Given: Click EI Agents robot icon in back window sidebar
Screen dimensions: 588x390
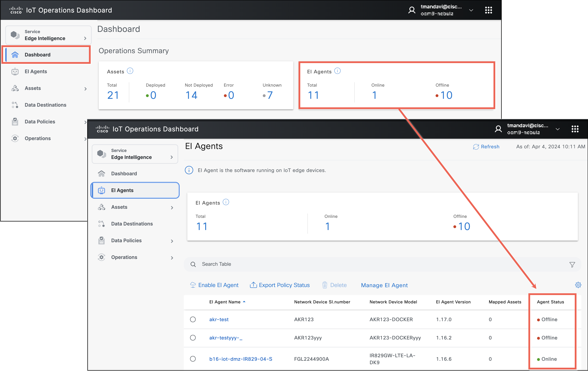Looking at the screenshot, I should point(15,72).
